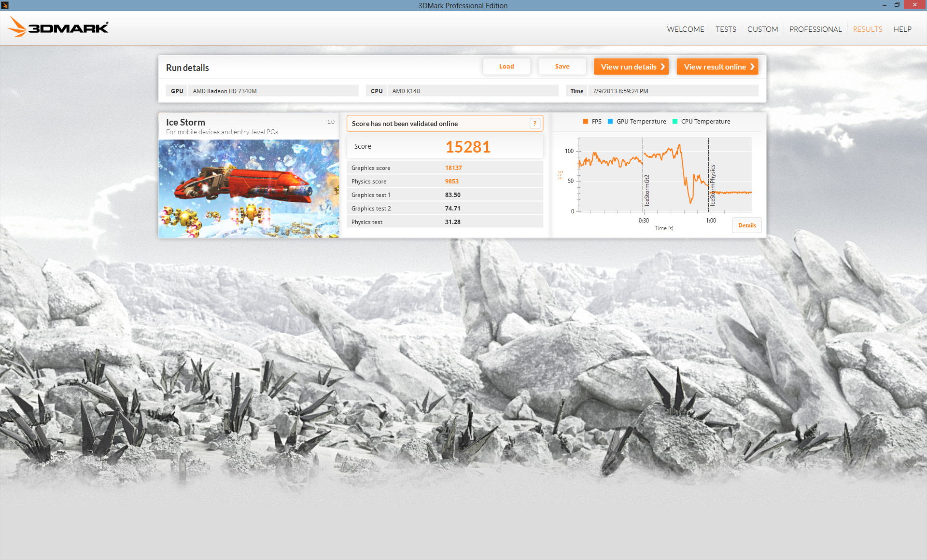Click View result online button

coord(717,67)
